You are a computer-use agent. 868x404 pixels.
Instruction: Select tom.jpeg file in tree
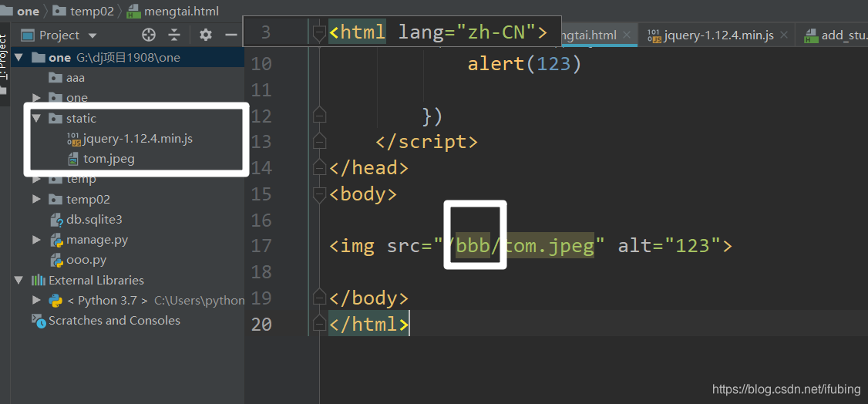(109, 160)
